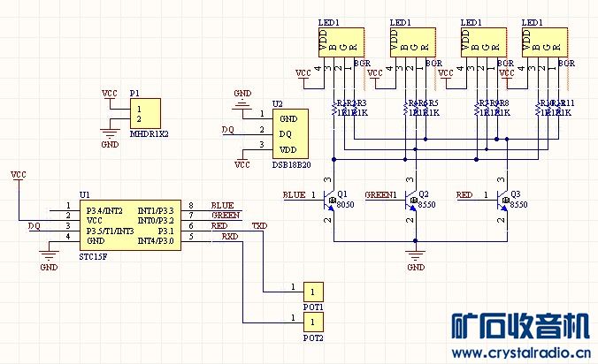Click the RED net label near Q3
This screenshot has width=598, height=364.
click(x=464, y=195)
